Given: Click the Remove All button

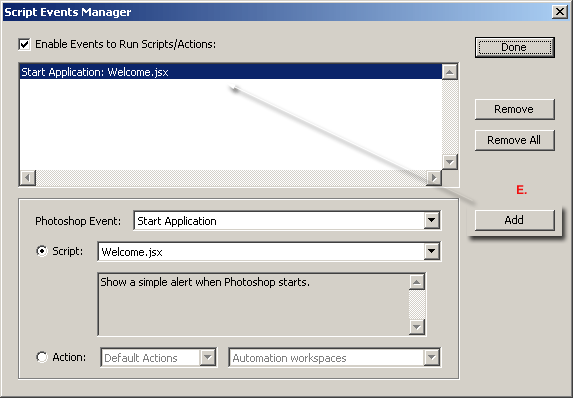Looking at the screenshot, I should point(515,140).
